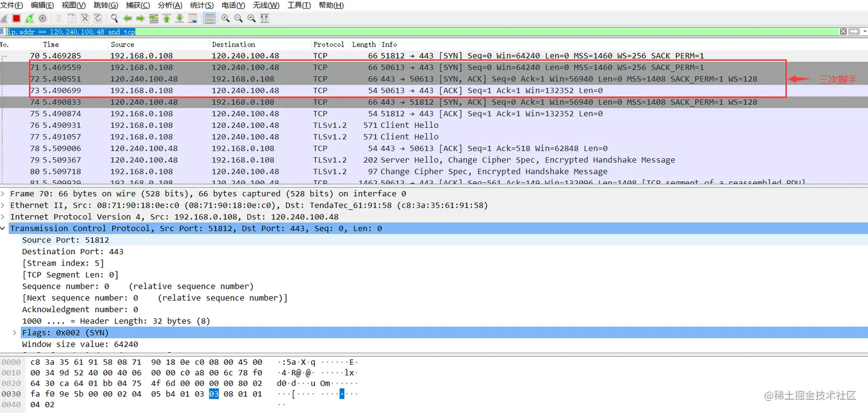Select packet 79 Server Hello row

coord(434,160)
